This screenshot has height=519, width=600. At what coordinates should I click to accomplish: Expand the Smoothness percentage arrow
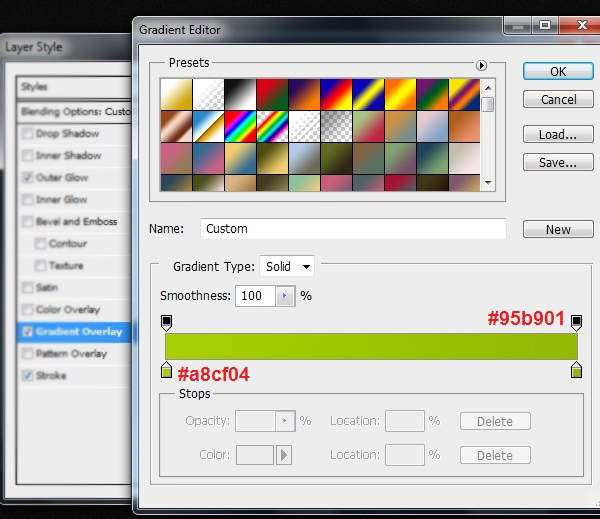[286, 296]
